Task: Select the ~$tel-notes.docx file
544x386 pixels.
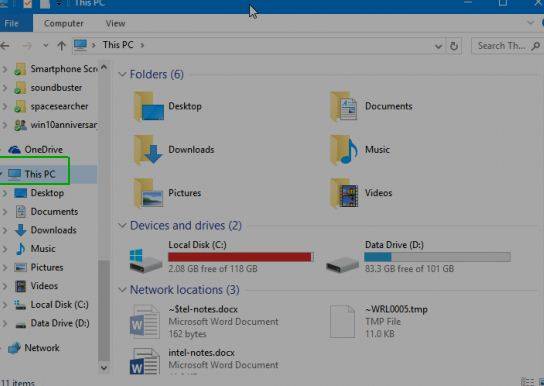Action: [x=205, y=321]
